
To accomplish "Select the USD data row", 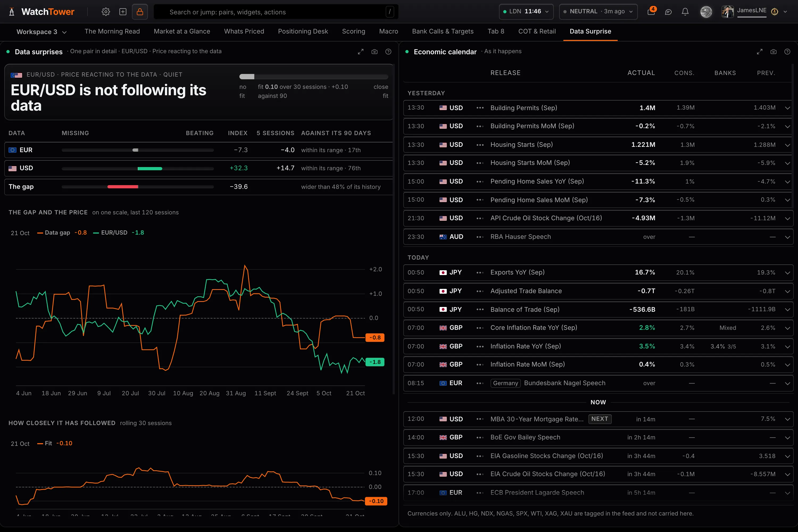I will [x=198, y=168].
